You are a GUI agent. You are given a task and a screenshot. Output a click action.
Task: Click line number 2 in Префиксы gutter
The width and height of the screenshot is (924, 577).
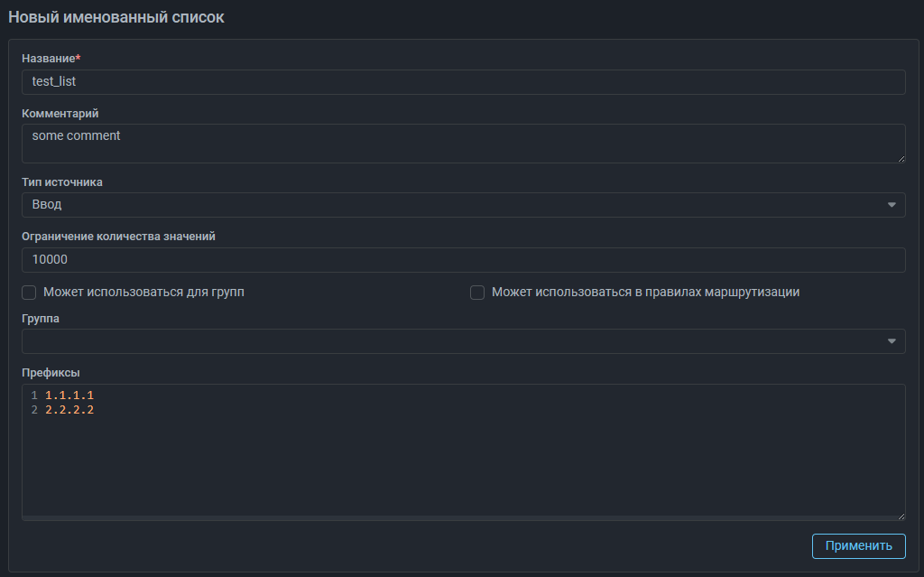[34, 410]
